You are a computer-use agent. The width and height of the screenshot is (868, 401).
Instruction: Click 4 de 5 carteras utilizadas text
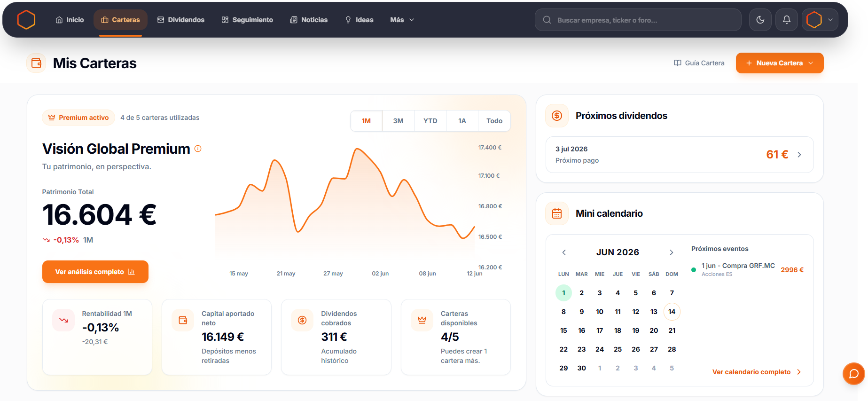(160, 118)
